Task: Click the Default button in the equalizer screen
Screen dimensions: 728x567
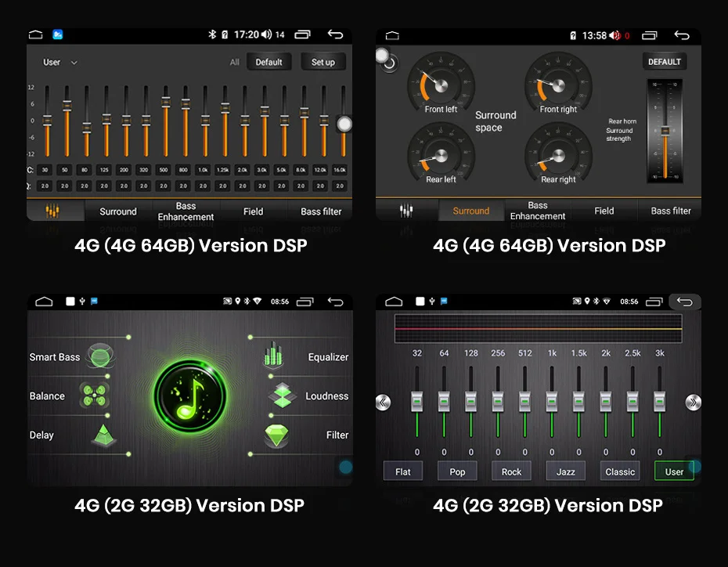Action: click(x=268, y=62)
